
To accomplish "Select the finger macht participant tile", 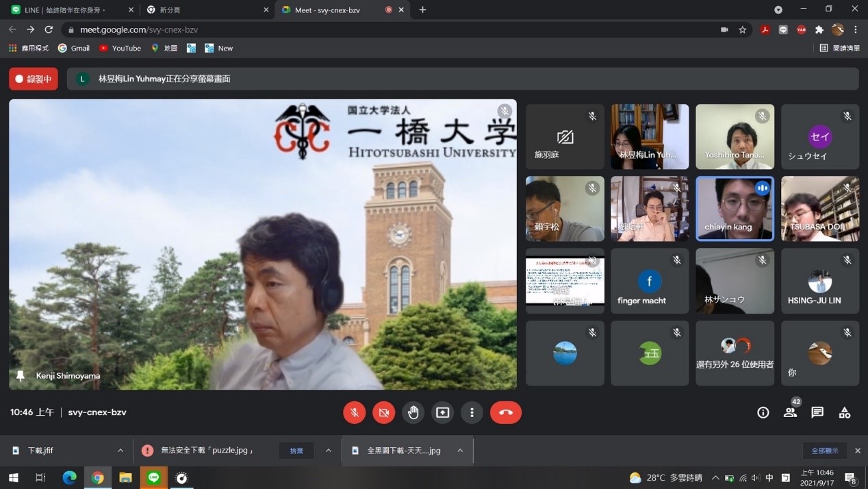I will tap(650, 281).
